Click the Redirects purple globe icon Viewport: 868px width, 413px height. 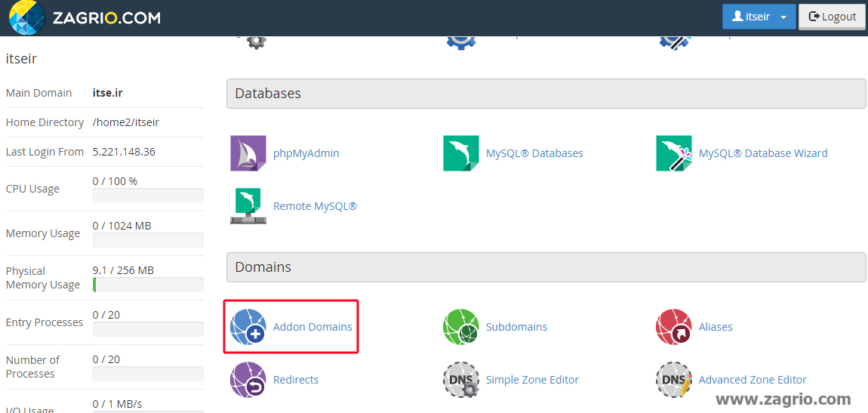click(248, 380)
